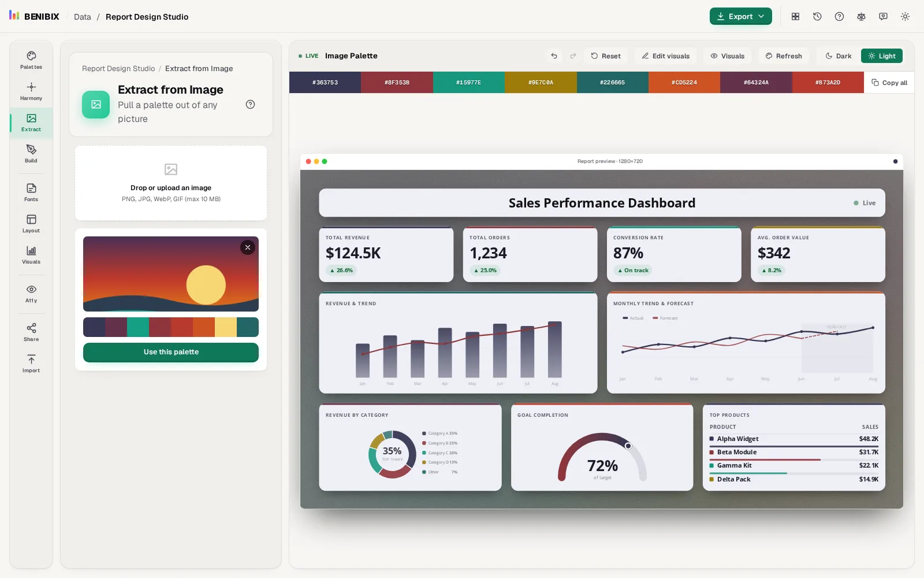Select the #B73A2D color swatch
Screen dimensions: 924x578
click(x=828, y=83)
